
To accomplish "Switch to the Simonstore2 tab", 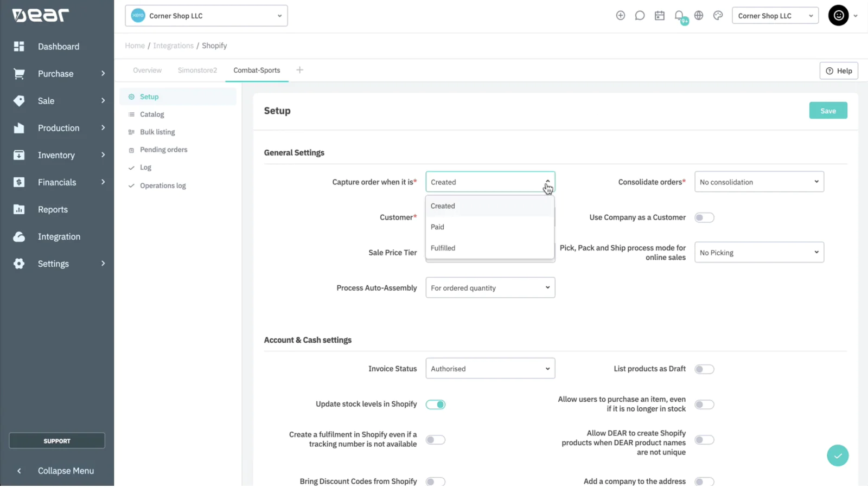I will pyautogui.click(x=197, y=70).
